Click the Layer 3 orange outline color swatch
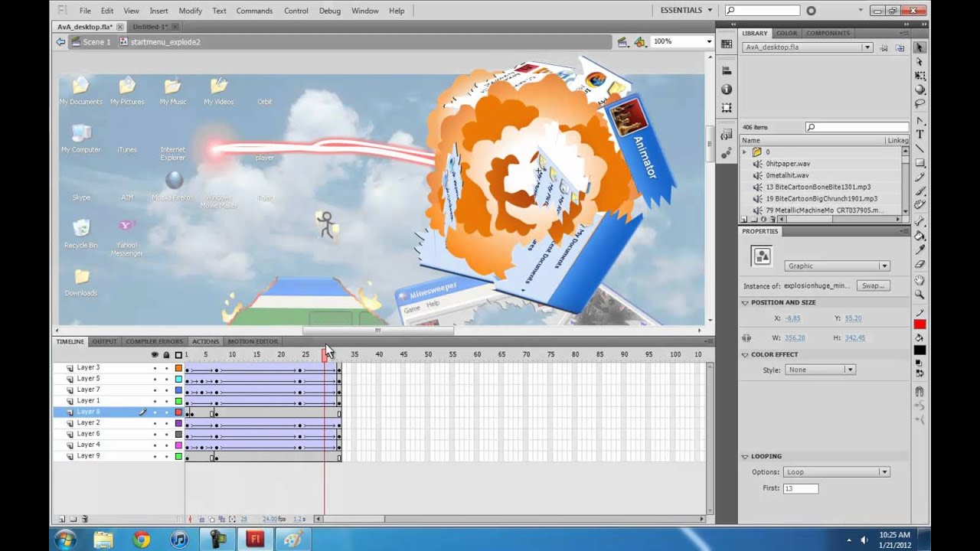Viewport: 980px width, 551px height. (x=178, y=368)
